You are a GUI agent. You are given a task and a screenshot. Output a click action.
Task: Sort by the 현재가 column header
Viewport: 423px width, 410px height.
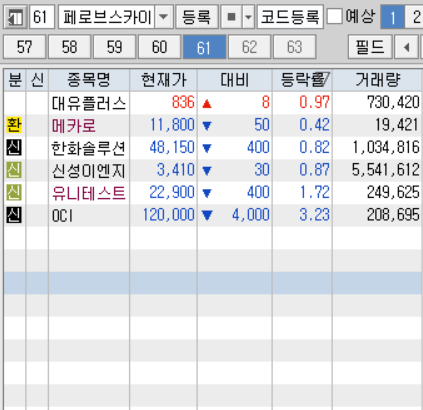coord(163,80)
